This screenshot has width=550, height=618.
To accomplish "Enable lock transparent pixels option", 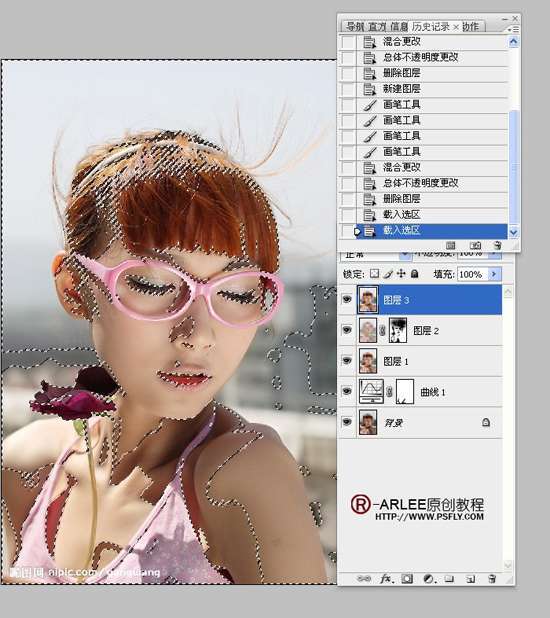I will (x=375, y=274).
